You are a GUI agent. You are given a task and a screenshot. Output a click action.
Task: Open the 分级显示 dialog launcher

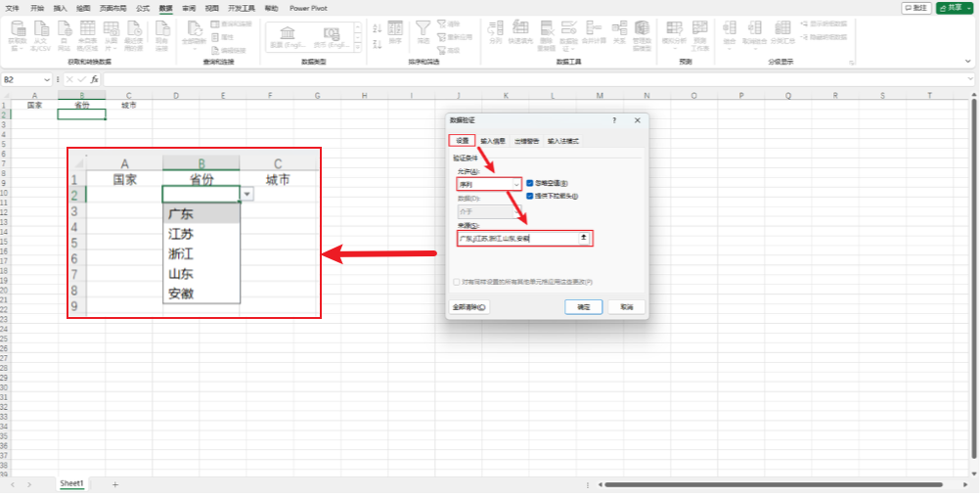pos(851,63)
